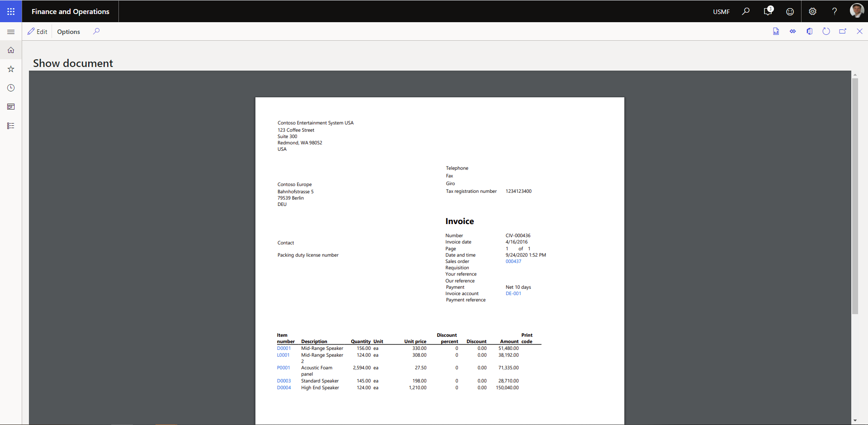868x425 pixels.
Task: Click the vertical scrollbar thumb
Action: point(855,196)
